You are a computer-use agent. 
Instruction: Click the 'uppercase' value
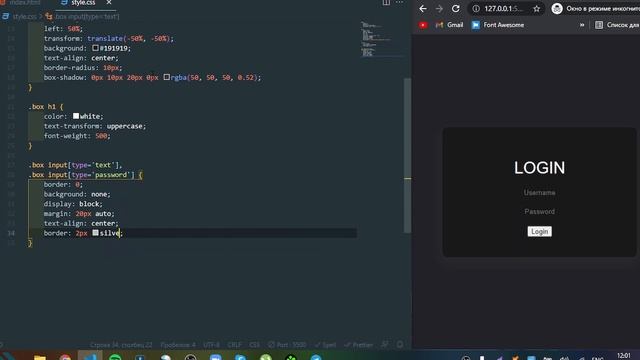(124, 126)
